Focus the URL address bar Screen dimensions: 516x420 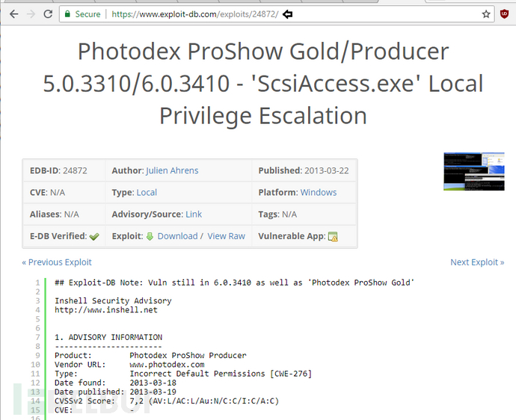(277, 14)
